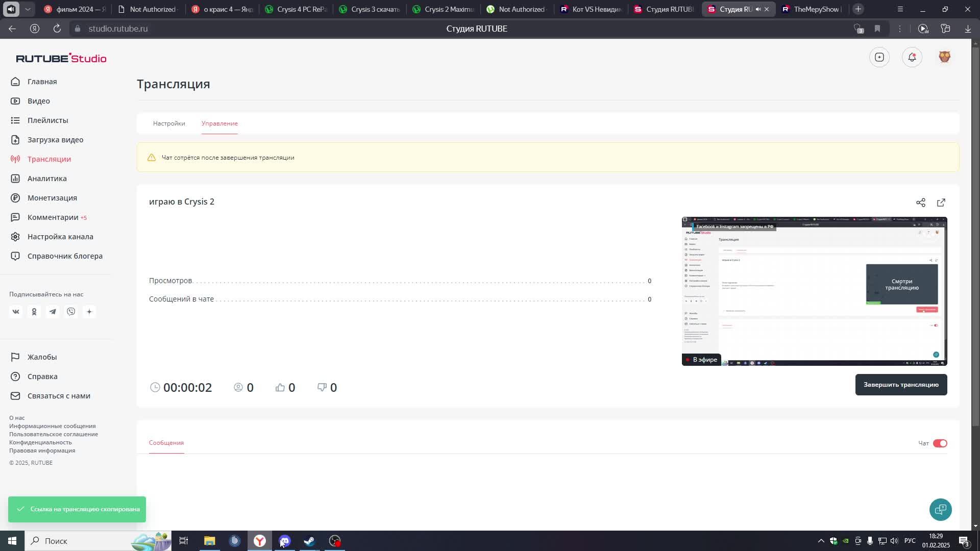Open the Dzen star social icon

click(89, 312)
